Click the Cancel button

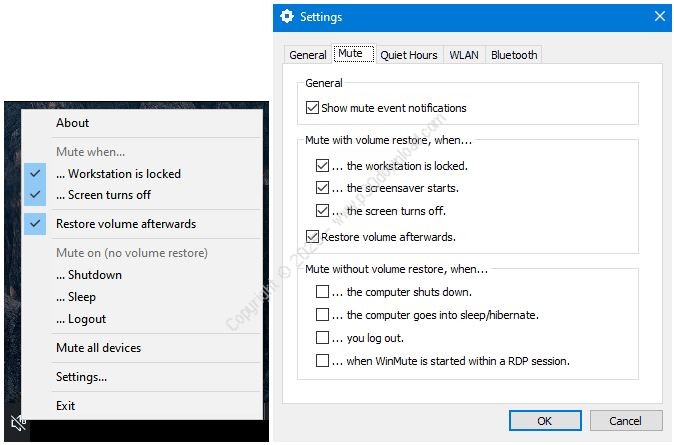point(625,421)
